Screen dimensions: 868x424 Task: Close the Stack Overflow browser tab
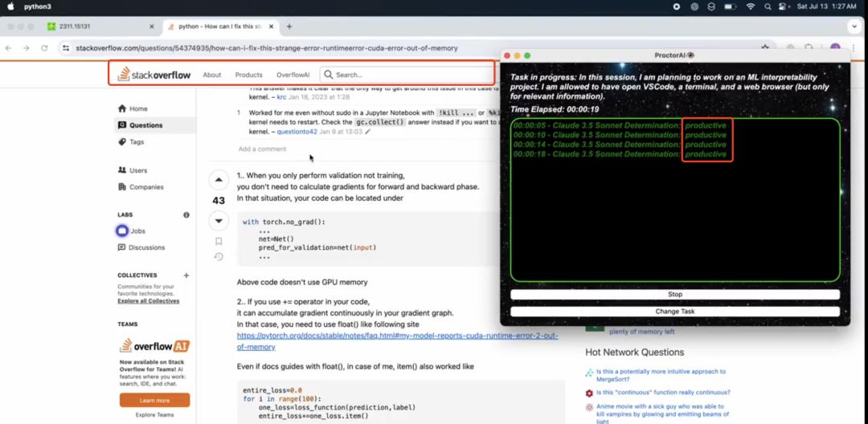[x=272, y=26]
